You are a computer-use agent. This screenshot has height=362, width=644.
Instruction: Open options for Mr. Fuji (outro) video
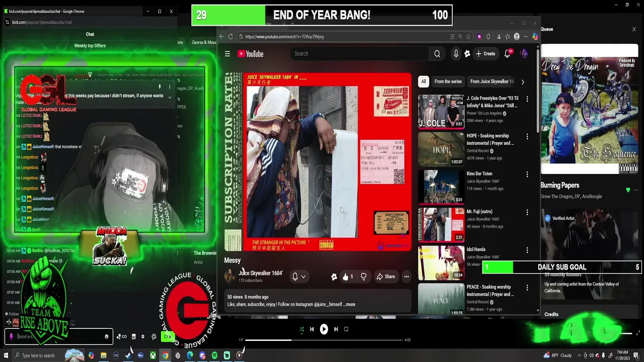click(x=527, y=212)
